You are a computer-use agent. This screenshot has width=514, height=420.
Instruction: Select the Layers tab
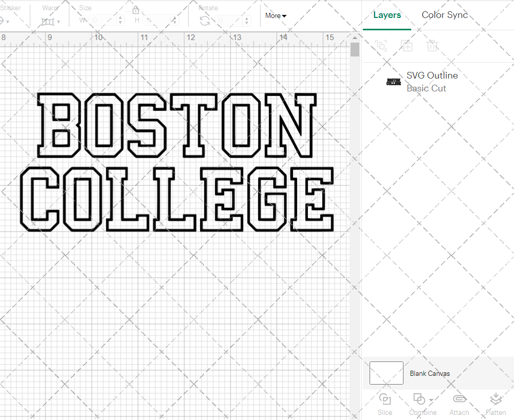coord(387,15)
